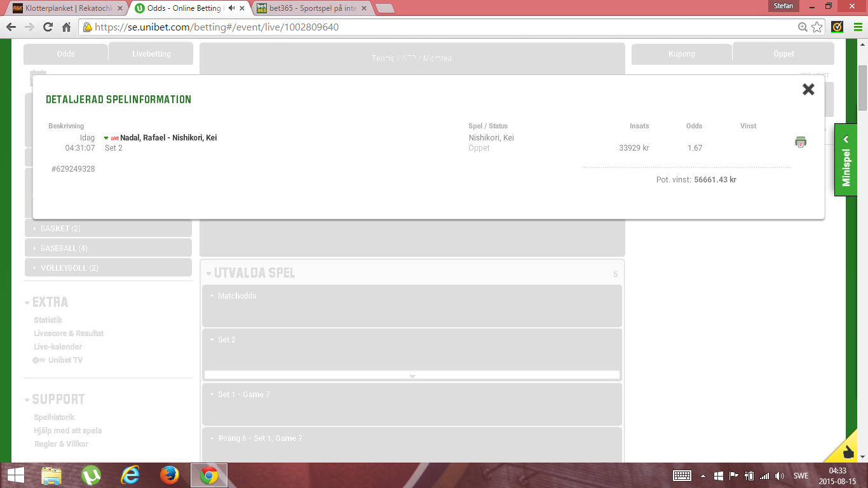868x488 pixels.
Task: Click the Action Center flag icon
Action: click(x=733, y=475)
